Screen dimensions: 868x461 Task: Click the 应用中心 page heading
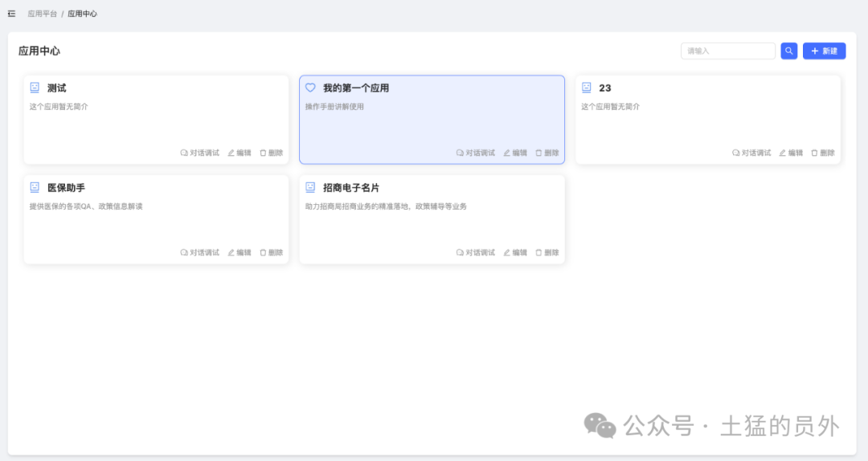point(39,51)
